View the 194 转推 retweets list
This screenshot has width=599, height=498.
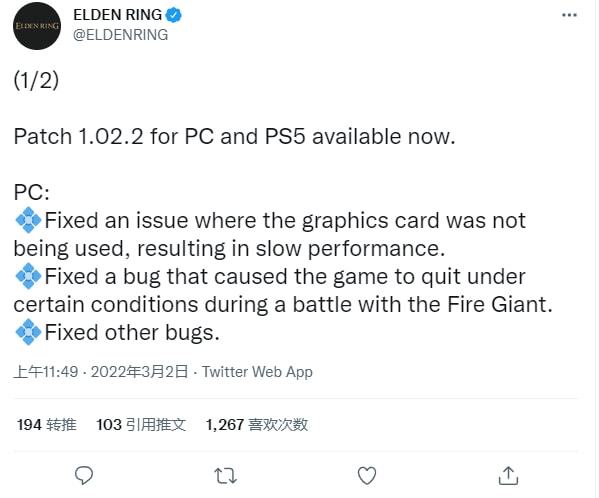tap(47, 425)
